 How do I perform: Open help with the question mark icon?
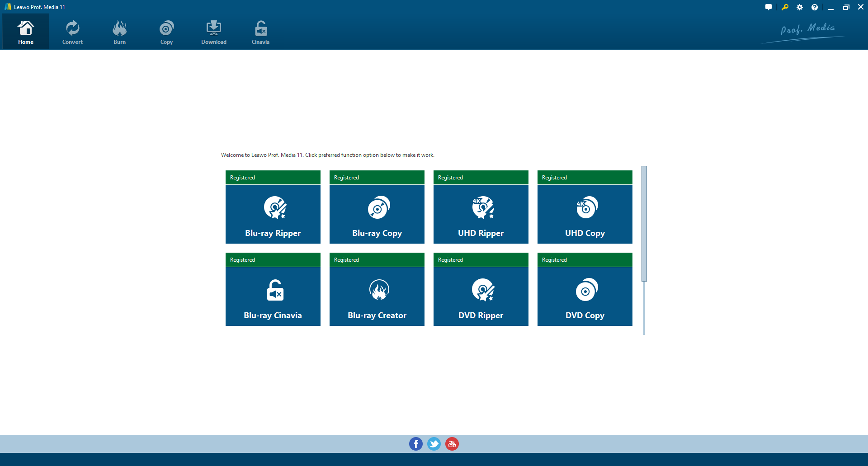point(815,7)
